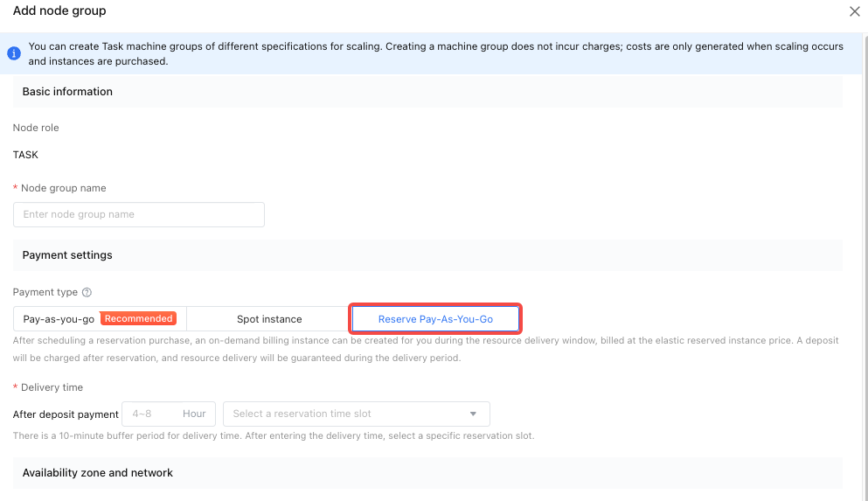
Task: Click the Add node group title
Action: pyautogui.click(x=59, y=10)
